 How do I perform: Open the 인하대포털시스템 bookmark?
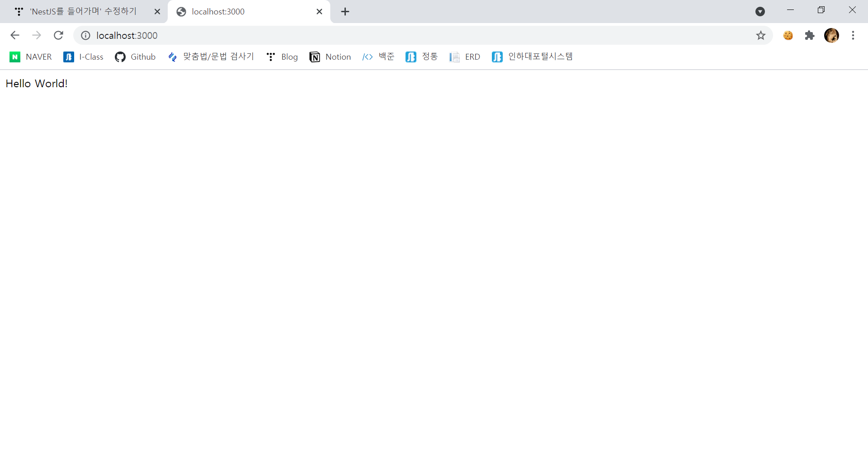(533, 57)
